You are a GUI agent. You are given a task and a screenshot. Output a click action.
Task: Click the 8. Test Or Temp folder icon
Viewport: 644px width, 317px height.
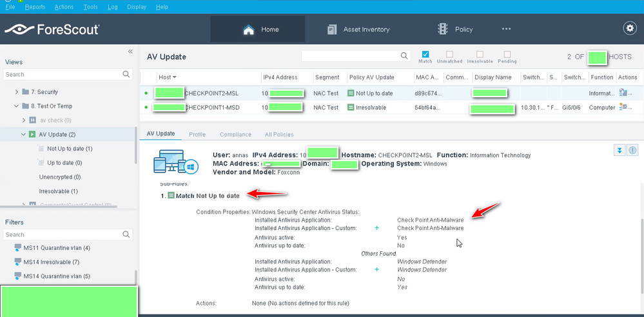click(x=25, y=106)
